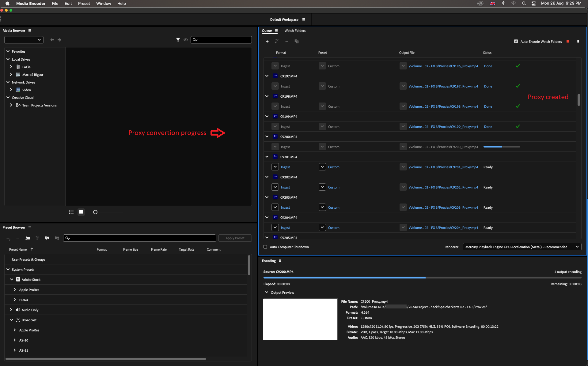Open preset dropdown for C9202.MP4
588x366 pixels.
tap(322, 187)
